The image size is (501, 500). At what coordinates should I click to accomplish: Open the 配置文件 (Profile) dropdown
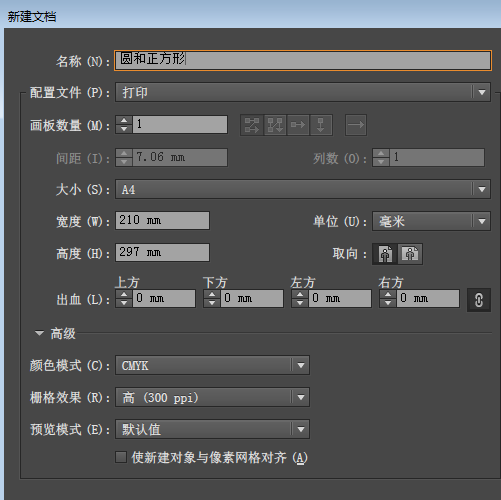tap(303, 92)
